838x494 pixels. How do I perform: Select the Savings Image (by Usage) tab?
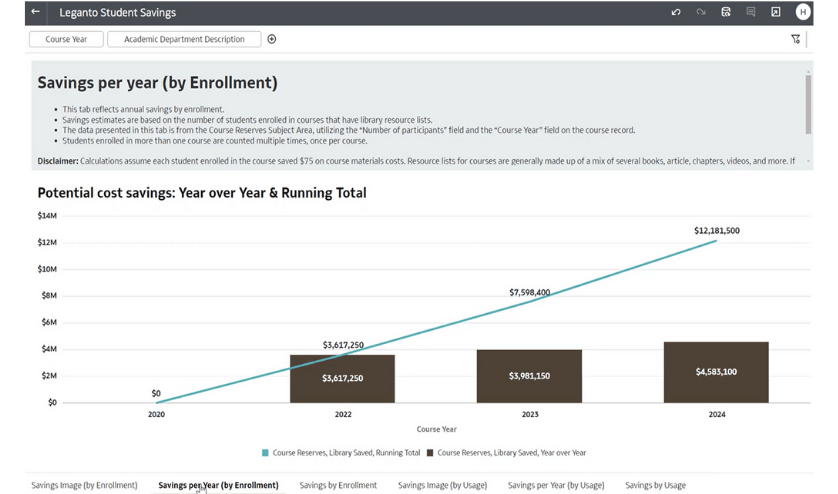[442, 485]
